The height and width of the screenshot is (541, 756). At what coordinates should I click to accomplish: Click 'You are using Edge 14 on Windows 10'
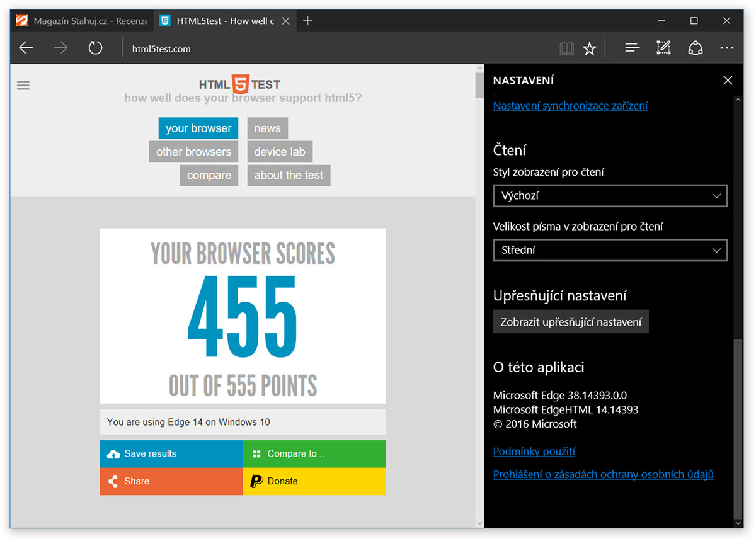click(x=188, y=422)
